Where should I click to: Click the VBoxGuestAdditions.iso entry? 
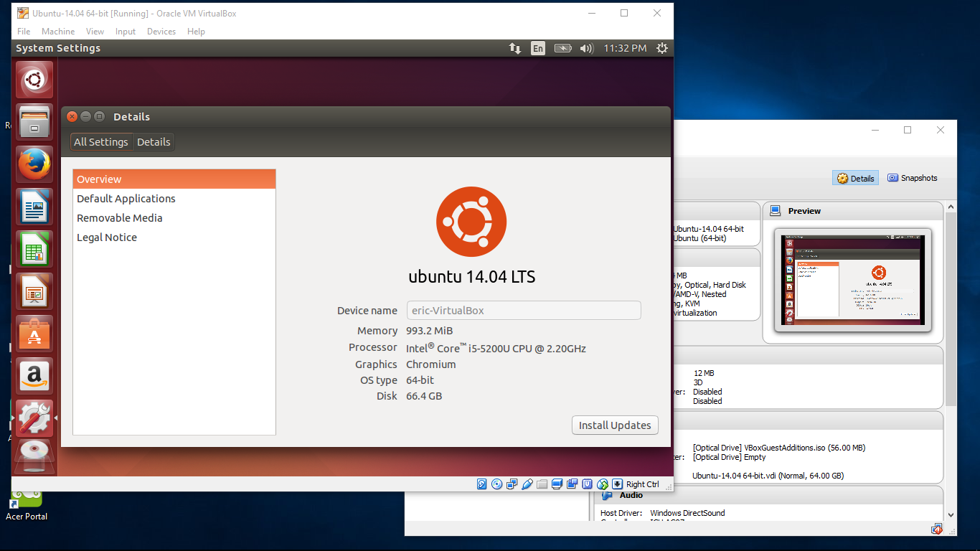779,448
